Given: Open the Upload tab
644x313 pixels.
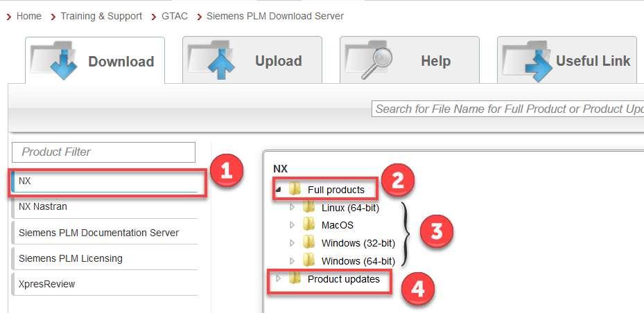Looking at the screenshot, I should click(252, 60).
